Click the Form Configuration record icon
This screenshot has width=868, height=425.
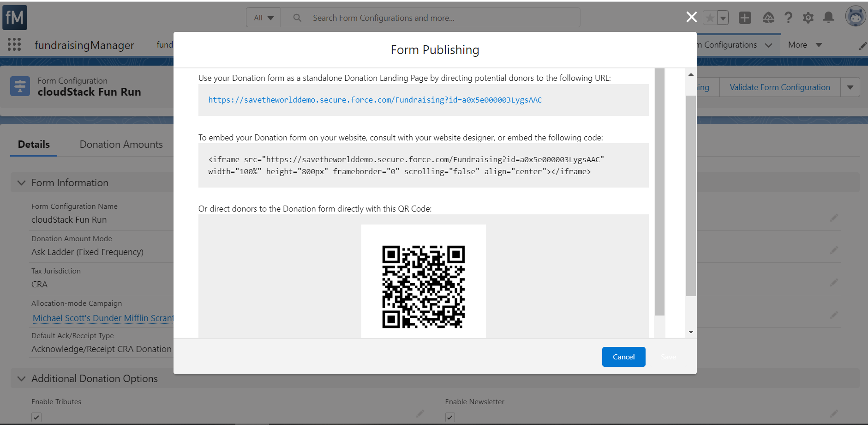pyautogui.click(x=20, y=86)
